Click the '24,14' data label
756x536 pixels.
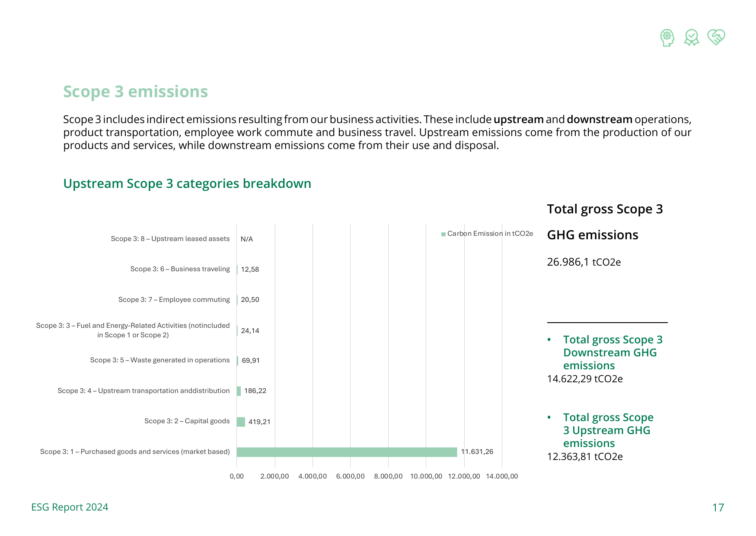click(x=250, y=331)
